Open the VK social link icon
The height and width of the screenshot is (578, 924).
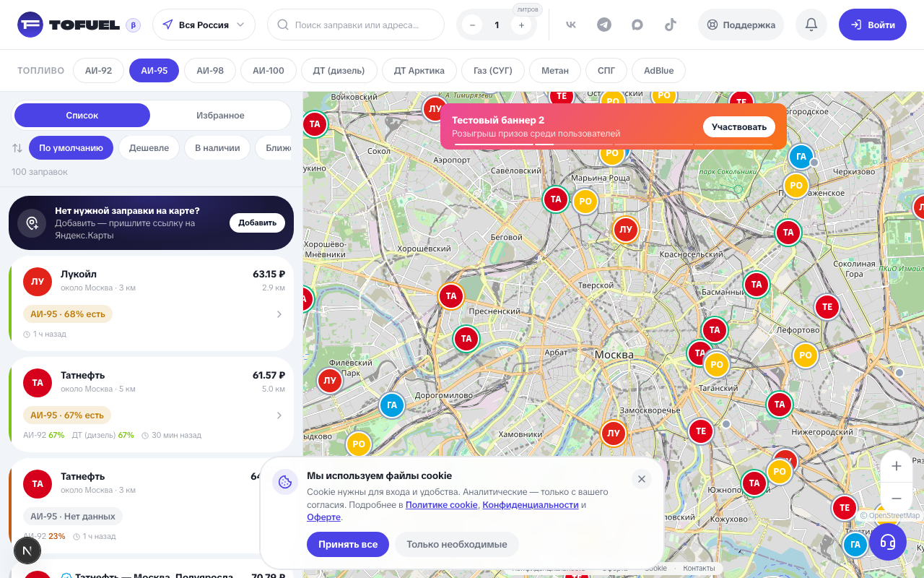click(x=571, y=25)
